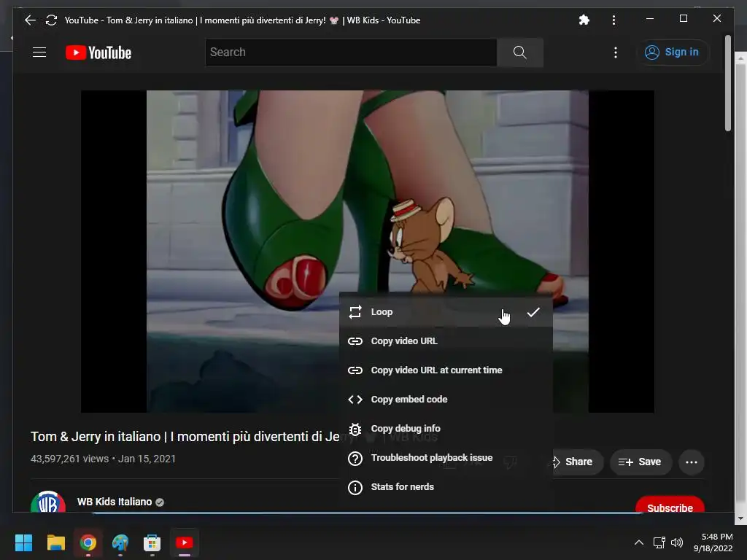Click the Save to playlist button

(640, 462)
